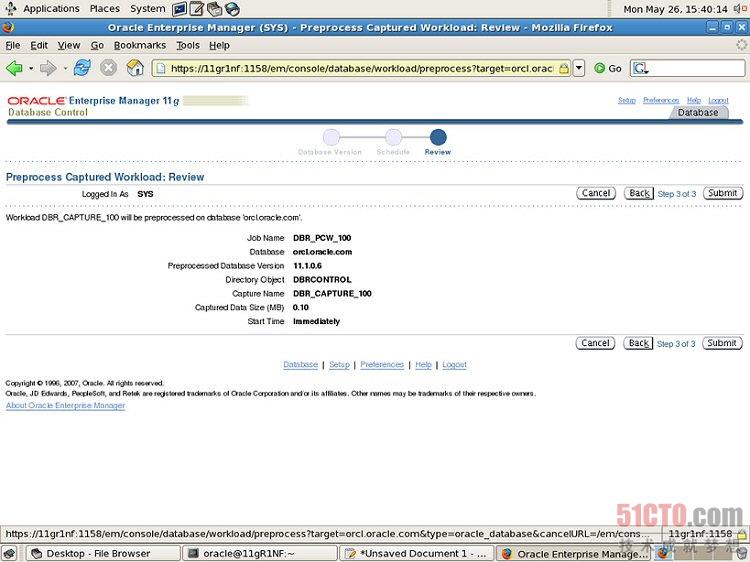
Task: Open the Tools menu
Action: [x=188, y=45]
